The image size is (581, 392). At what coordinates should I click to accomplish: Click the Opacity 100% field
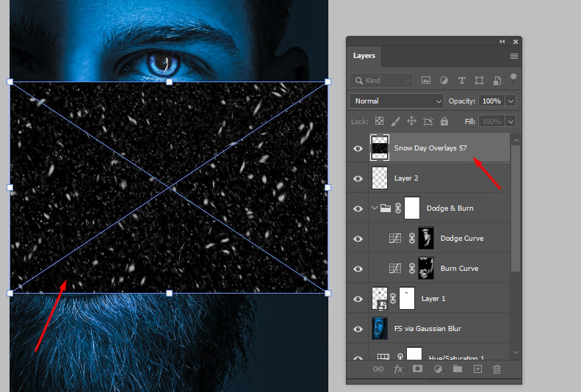491,101
